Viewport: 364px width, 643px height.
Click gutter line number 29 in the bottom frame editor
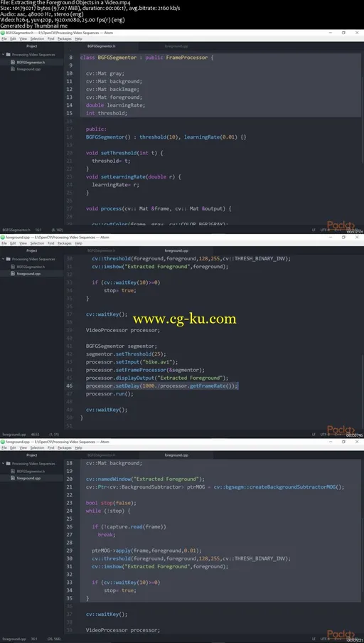point(69,551)
